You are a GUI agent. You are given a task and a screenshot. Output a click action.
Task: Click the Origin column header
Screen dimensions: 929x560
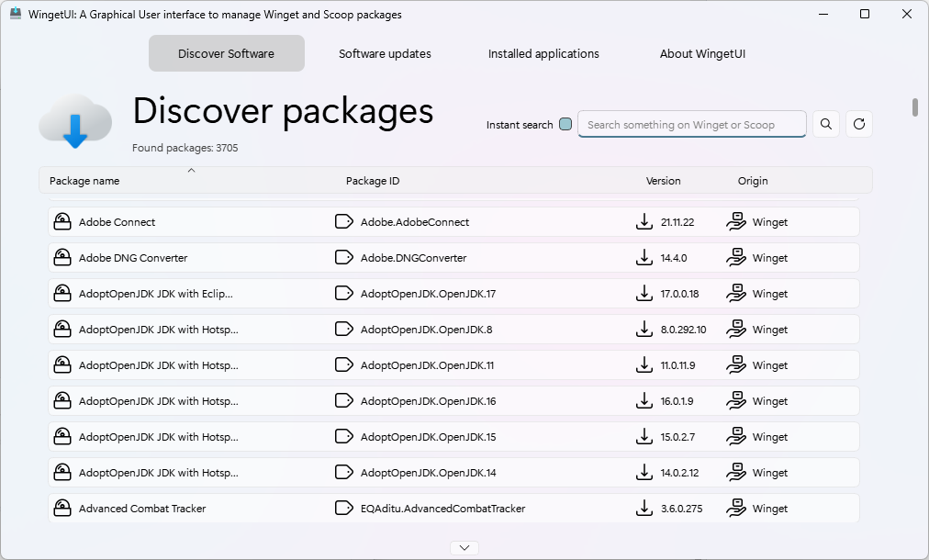click(x=753, y=181)
